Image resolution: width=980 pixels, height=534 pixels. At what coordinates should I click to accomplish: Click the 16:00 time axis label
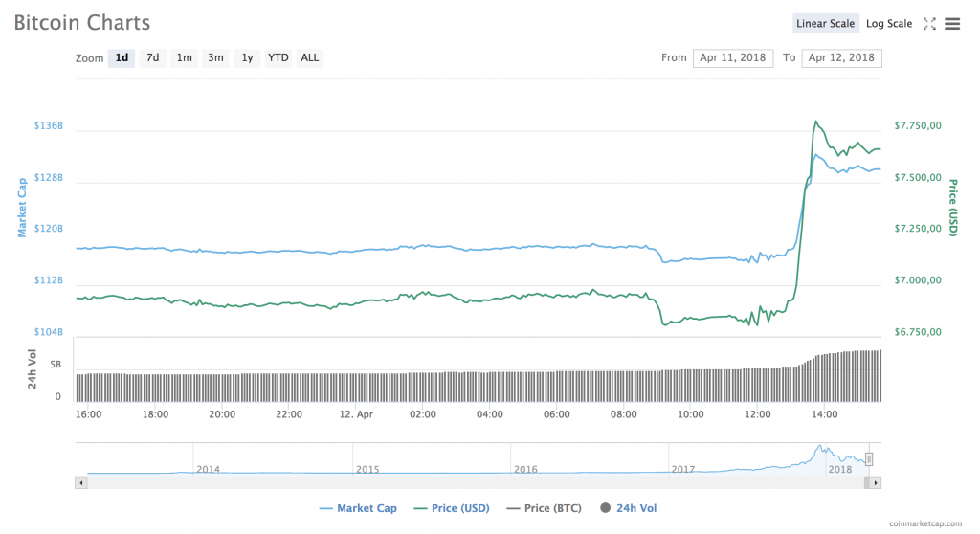(x=88, y=414)
